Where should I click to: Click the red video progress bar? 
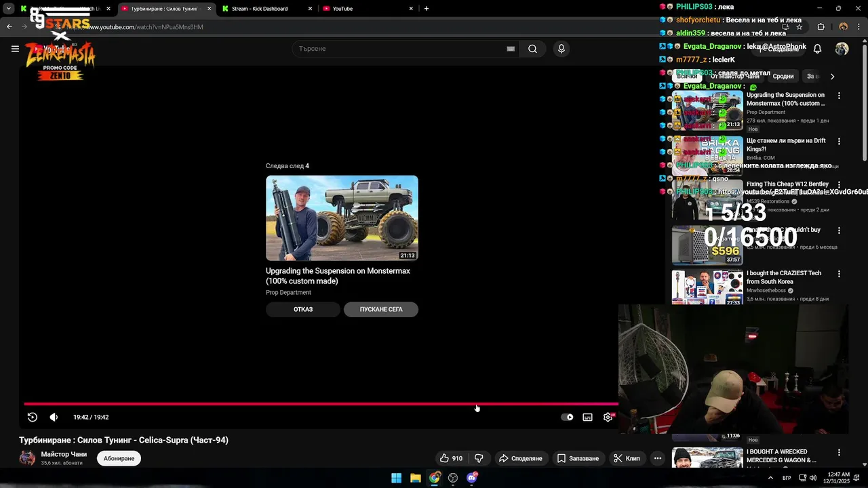[321, 404]
